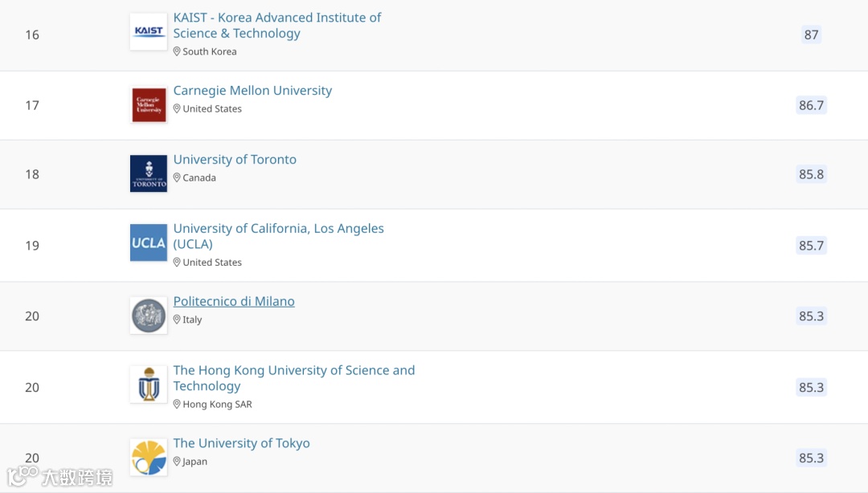
Task: Open Carnegie Mellon University page link
Action: (252, 90)
